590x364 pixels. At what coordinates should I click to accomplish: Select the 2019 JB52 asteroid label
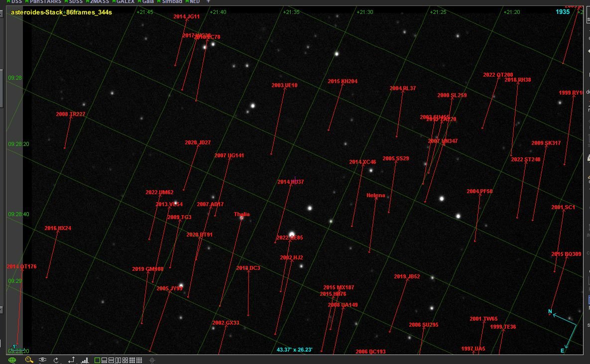(x=407, y=277)
